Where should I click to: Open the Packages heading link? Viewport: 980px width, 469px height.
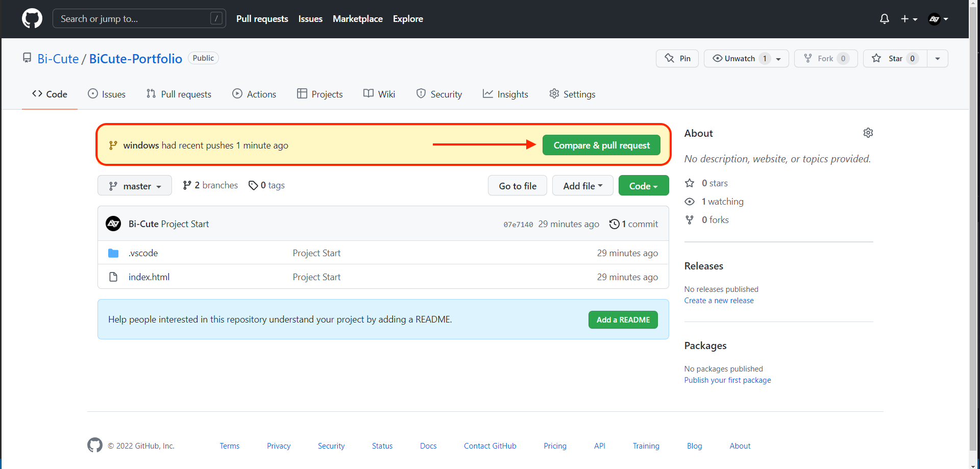[x=705, y=345]
